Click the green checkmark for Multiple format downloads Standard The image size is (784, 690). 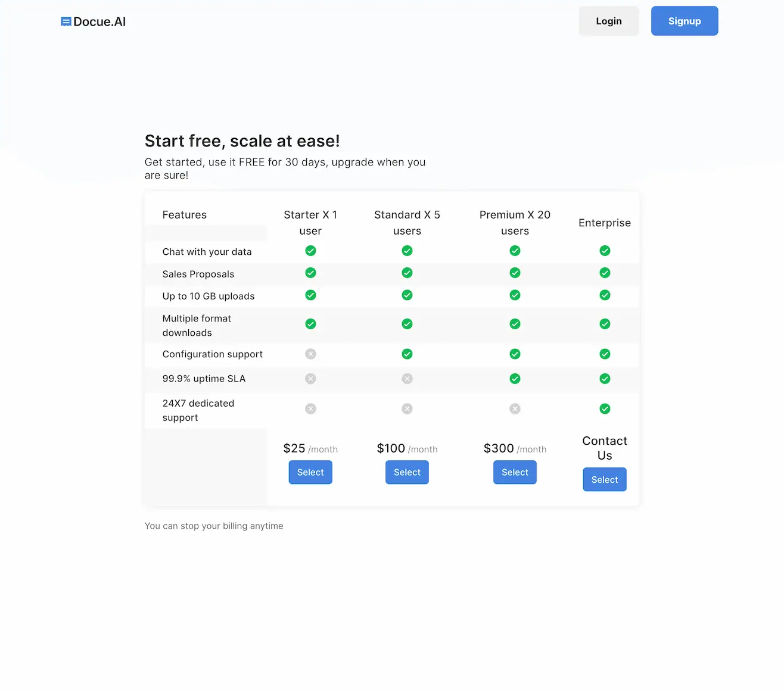coord(407,324)
